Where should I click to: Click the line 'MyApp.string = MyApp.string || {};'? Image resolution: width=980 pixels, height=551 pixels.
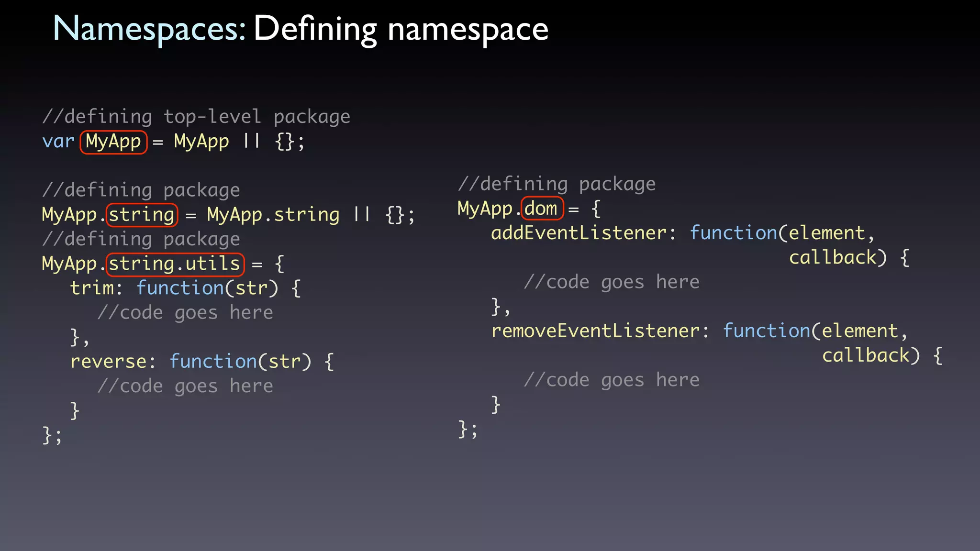228,215
